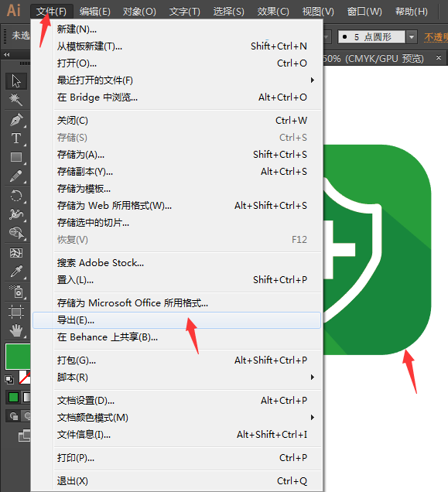The image size is (448, 492).
Task: Open the 对象(O) menu
Action: [139, 12]
